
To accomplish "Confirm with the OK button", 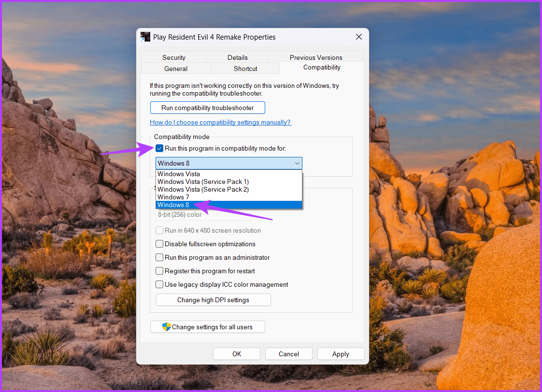I will [x=237, y=354].
